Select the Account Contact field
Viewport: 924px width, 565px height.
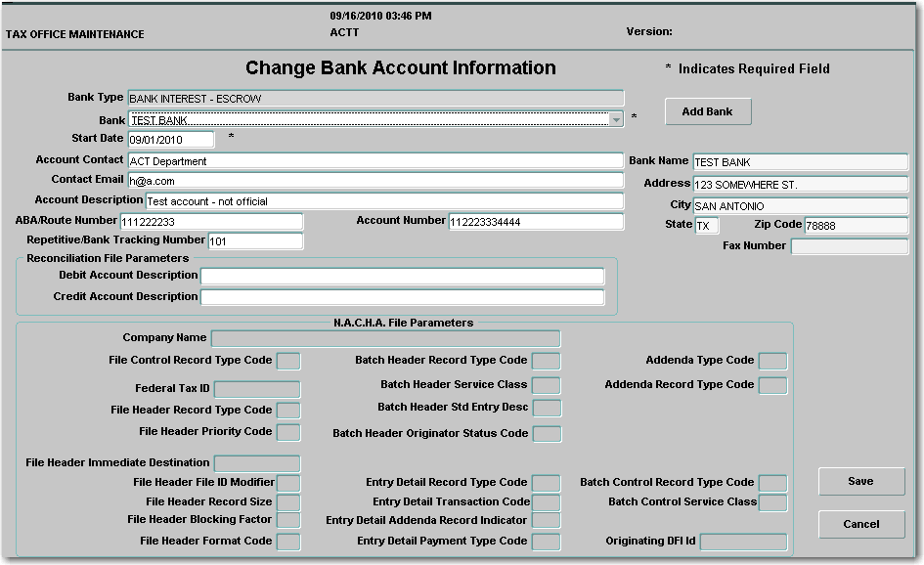(x=375, y=161)
